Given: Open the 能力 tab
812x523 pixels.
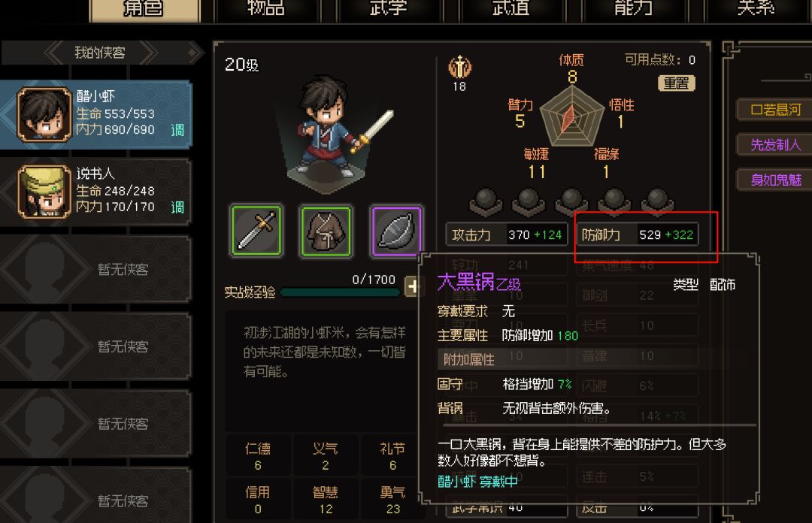Looking at the screenshot, I should point(633,9).
